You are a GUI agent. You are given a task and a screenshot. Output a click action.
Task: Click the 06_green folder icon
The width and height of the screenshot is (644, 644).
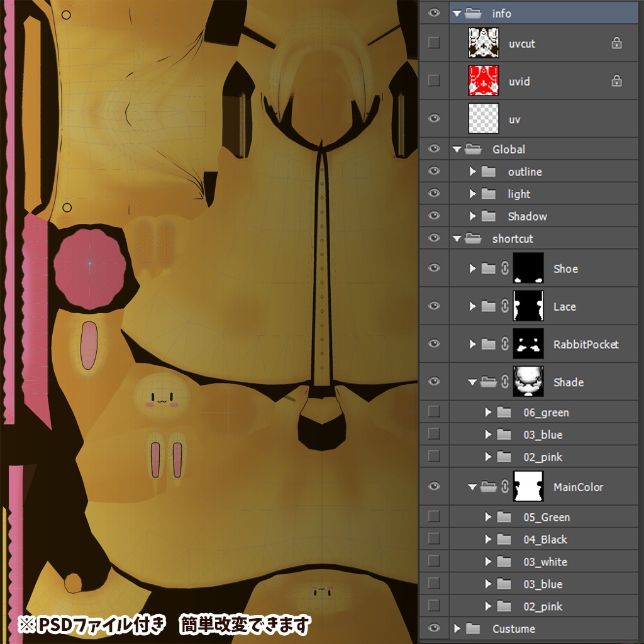[x=504, y=412]
